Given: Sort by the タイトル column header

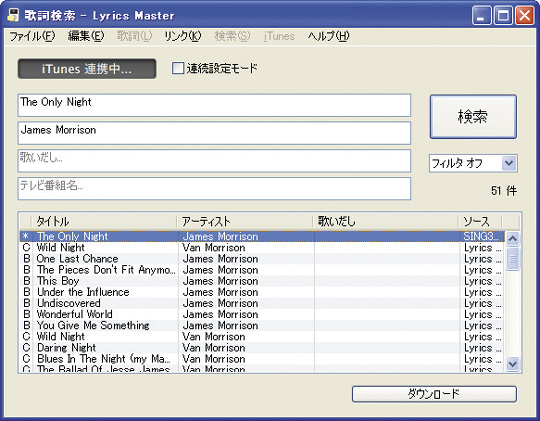Looking at the screenshot, I should pos(104,221).
